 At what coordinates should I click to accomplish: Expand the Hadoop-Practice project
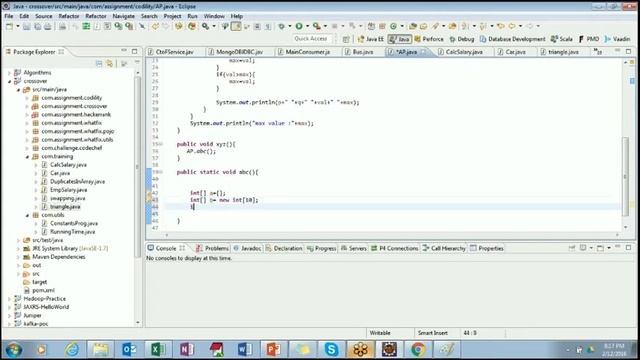[9, 299]
